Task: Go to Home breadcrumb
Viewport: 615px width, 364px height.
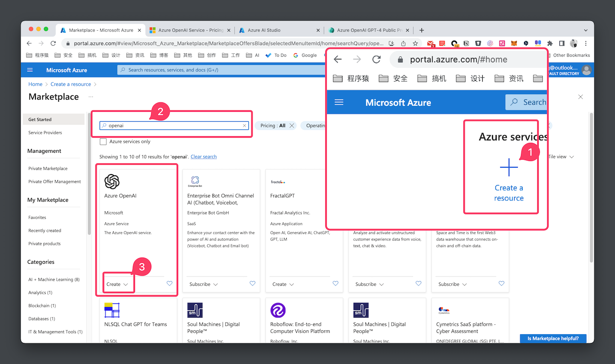Action: click(35, 84)
